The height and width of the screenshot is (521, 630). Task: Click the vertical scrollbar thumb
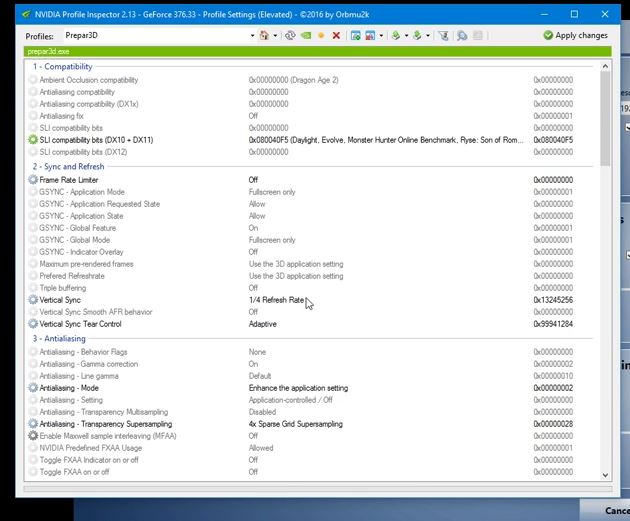[x=605, y=119]
